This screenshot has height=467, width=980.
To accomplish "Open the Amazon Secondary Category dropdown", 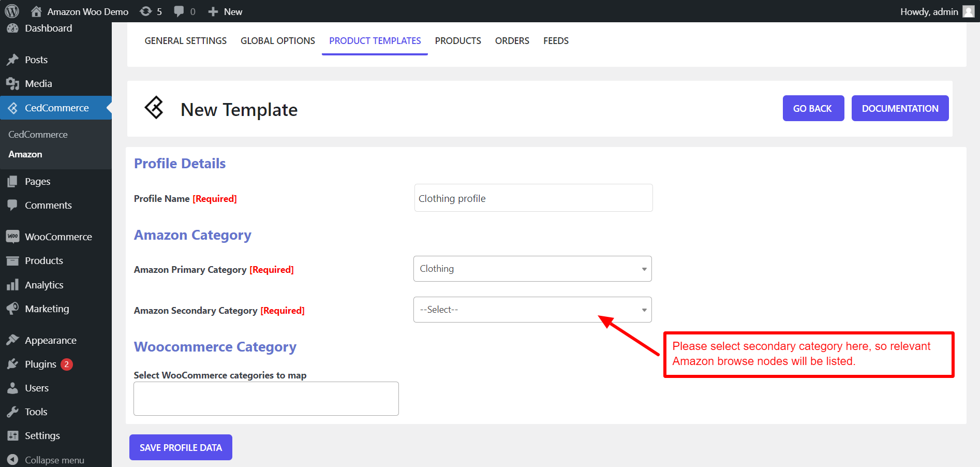I will 532,310.
